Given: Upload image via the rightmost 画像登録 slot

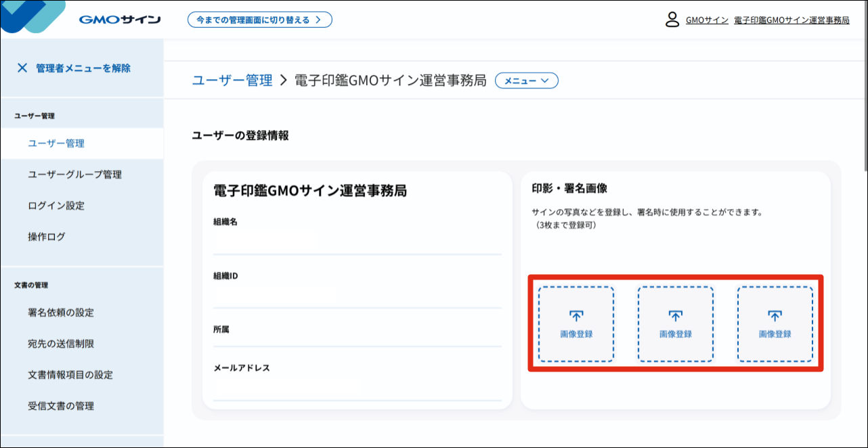Looking at the screenshot, I should pyautogui.click(x=775, y=323).
